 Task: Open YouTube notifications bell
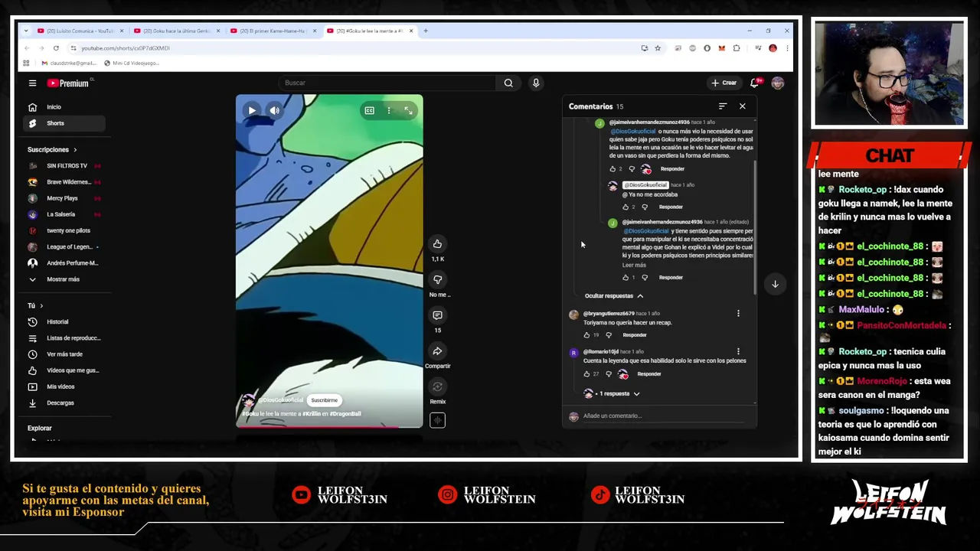tap(754, 83)
